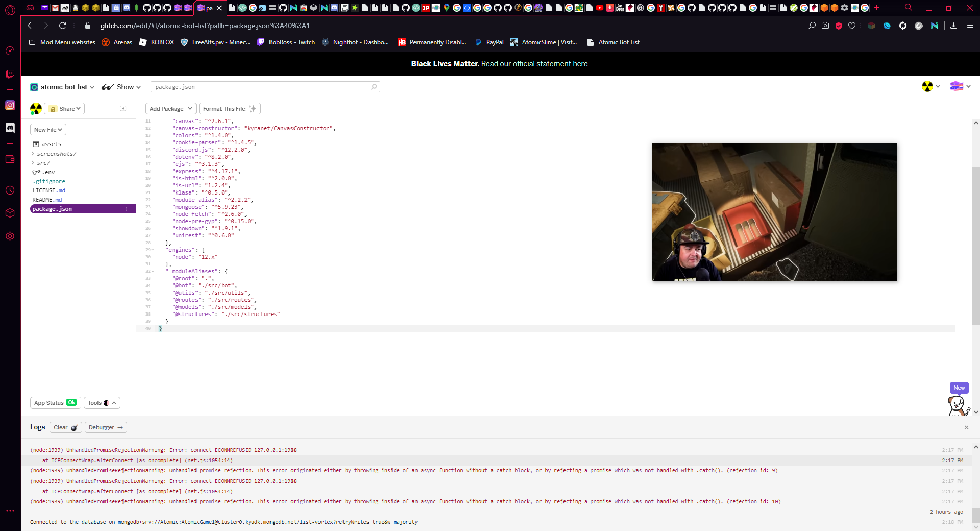Viewport: 980px width, 531px height.
Task: Reload the page
Action: click(x=62, y=26)
